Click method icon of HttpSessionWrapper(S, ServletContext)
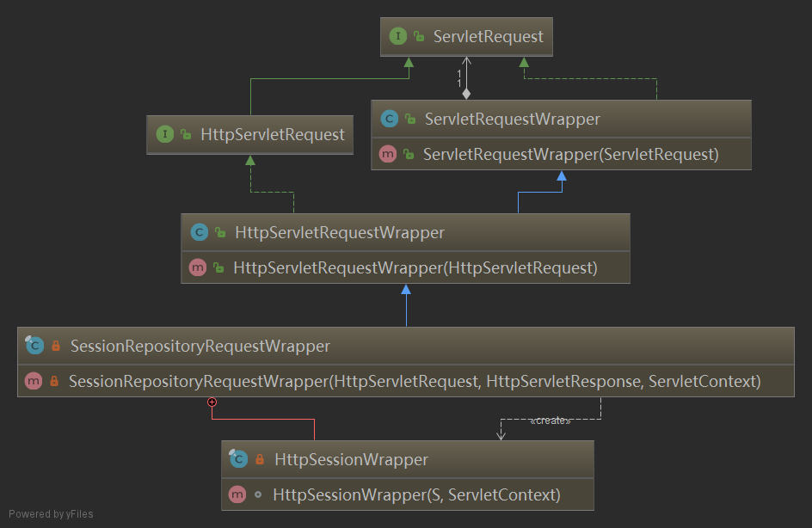This screenshot has width=812, height=528. click(x=237, y=494)
